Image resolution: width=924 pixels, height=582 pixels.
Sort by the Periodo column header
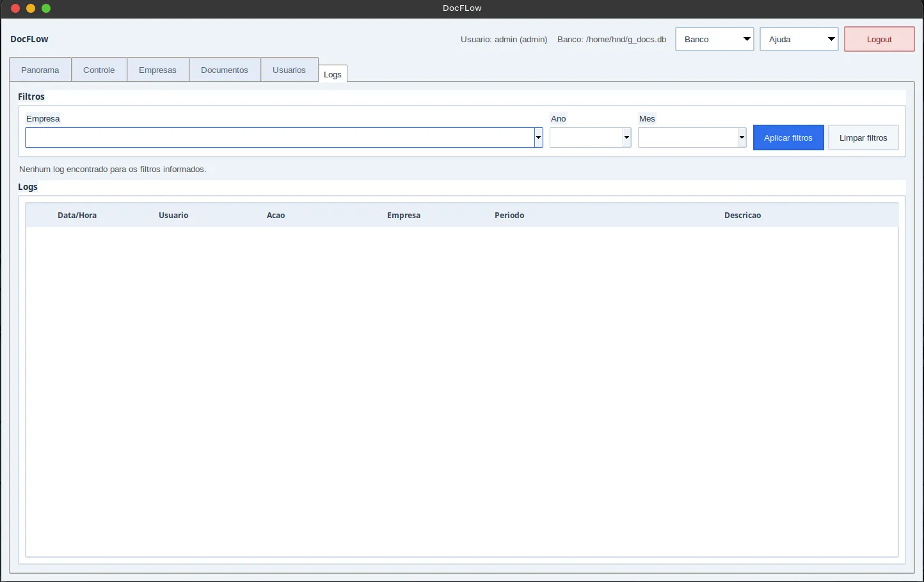coord(509,215)
